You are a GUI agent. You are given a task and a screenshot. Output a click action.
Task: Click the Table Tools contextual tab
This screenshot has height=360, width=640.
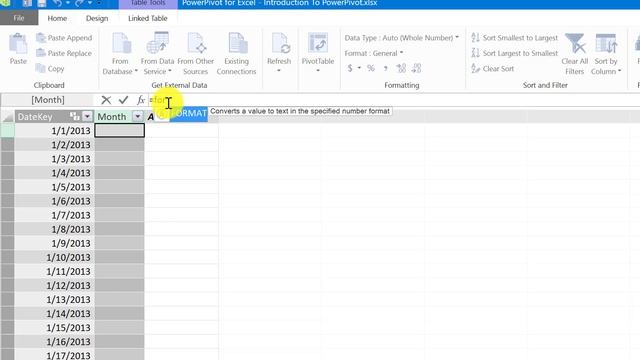[148, 3]
